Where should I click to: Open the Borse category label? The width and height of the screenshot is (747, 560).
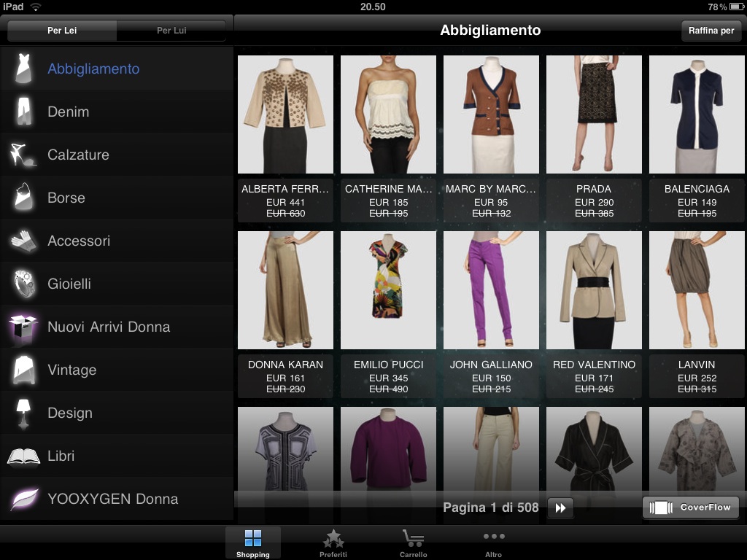66,198
